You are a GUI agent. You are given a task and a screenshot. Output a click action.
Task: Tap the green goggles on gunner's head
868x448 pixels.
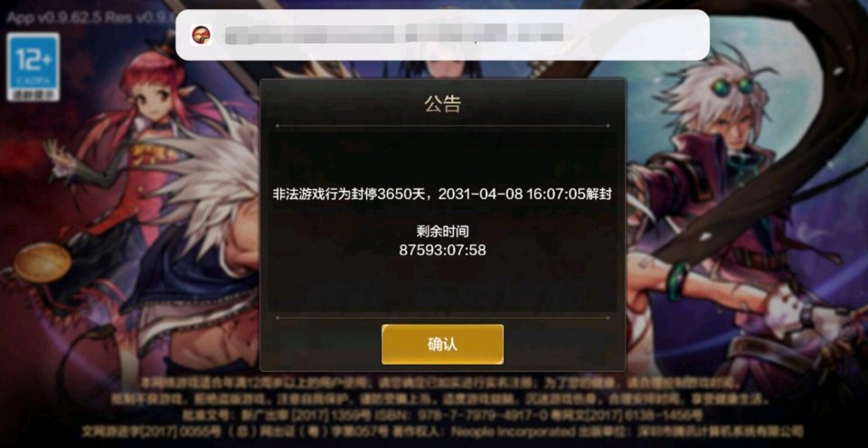731,85
